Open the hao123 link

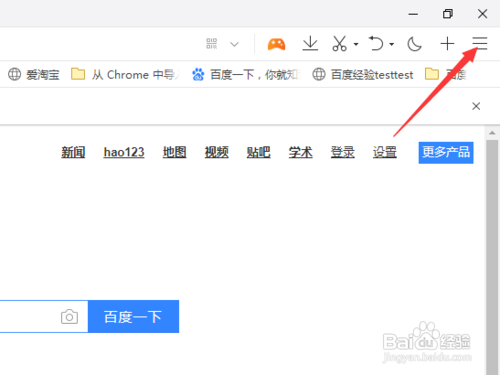tap(124, 152)
